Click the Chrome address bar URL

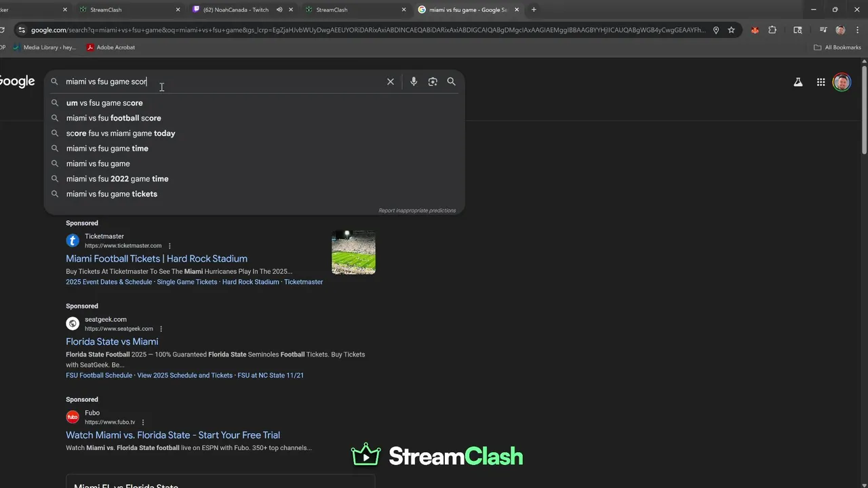[x=368, y=30]
